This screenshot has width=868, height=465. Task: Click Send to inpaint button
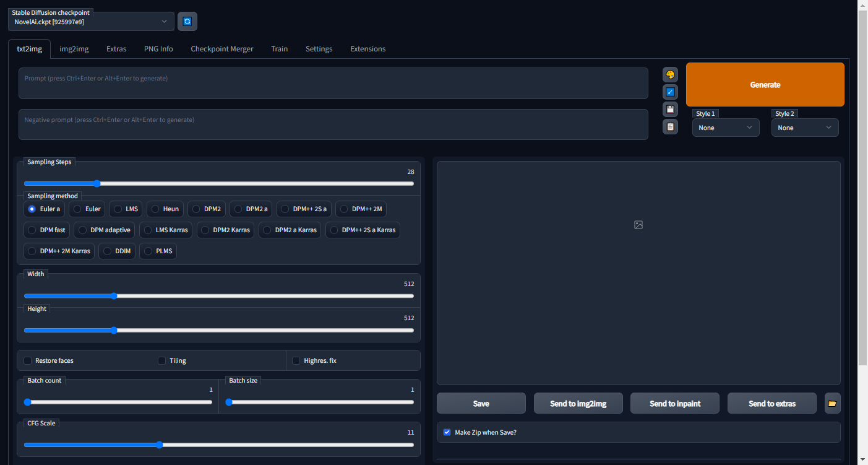(675, 403)
